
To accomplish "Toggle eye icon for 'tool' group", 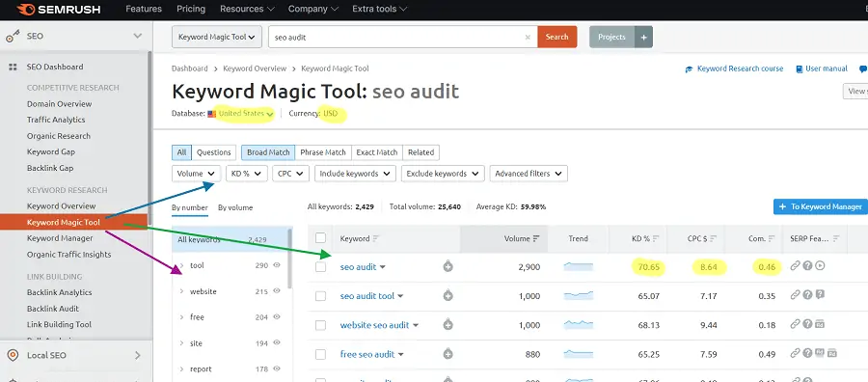I will coord(278,265).
